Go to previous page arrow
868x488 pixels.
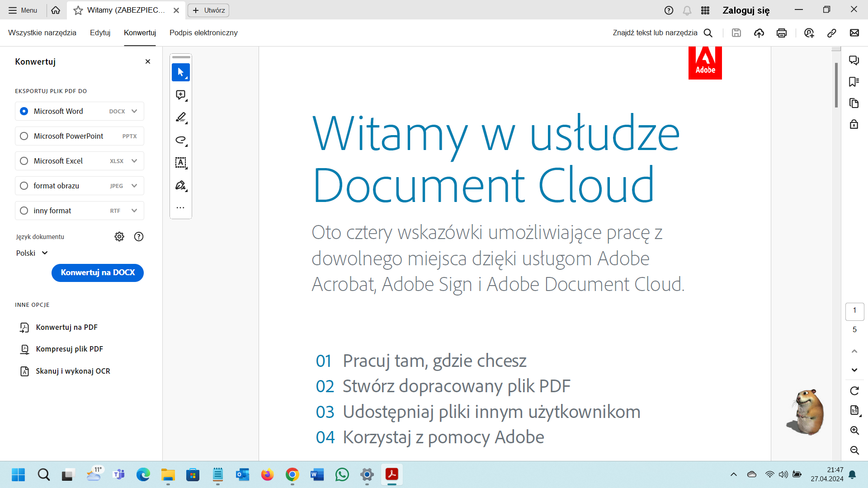[854, 351]
